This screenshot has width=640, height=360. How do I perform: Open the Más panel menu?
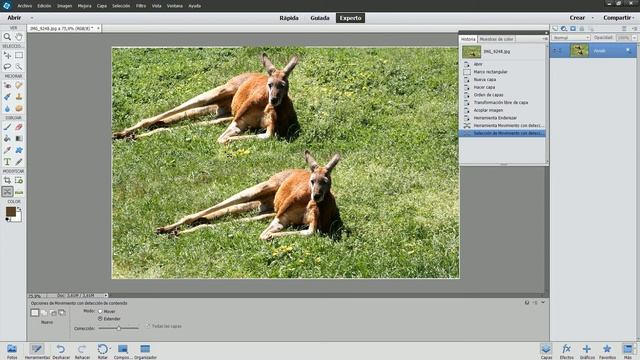click(x=628, y=351)
